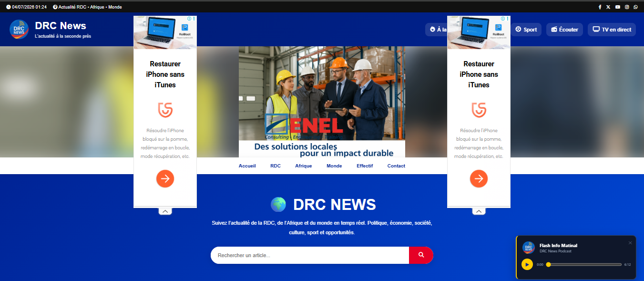Open the YouTube social icon

[x=618, y=7]
